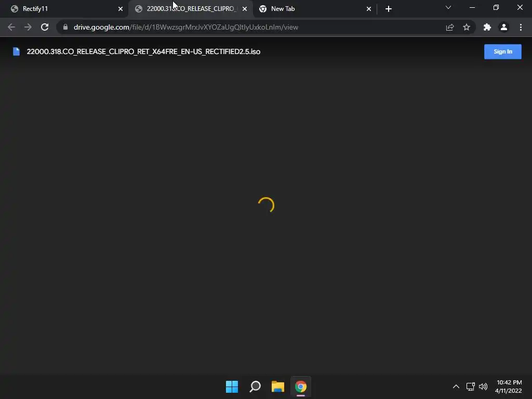
Task: Open File Explorer from taskbar
Action: click(278, 387)
